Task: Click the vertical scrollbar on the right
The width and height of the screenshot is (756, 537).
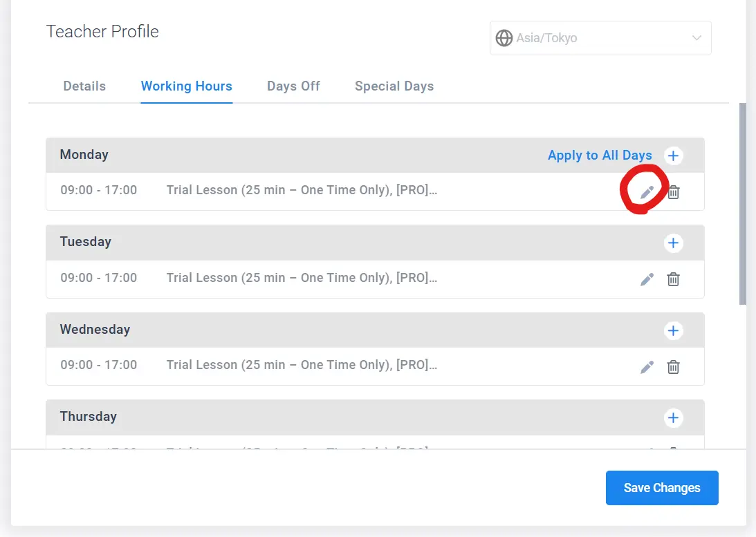Action: (742, 203)
